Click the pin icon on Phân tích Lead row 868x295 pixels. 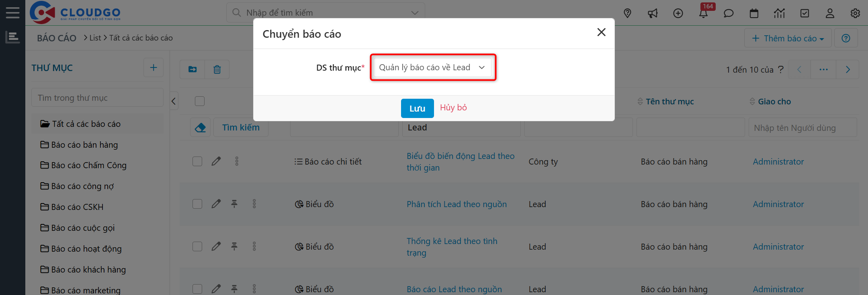click(234, 204)
